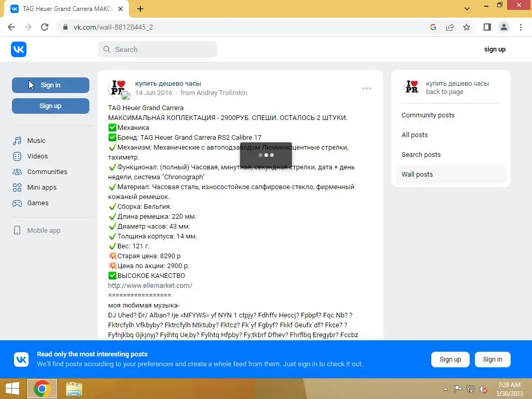Click the Google icon in address bar
532x399 pixels.
pyautogui.click(x=433, y=27)
